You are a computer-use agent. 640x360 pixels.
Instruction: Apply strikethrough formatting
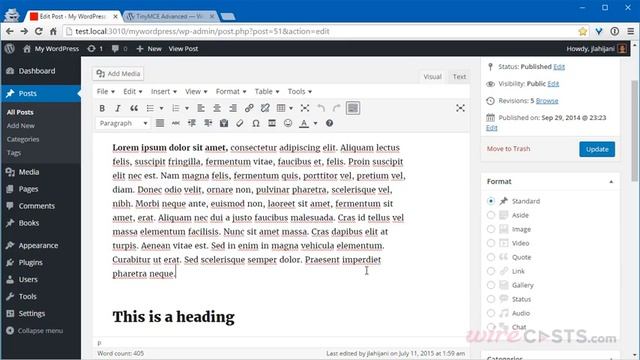176,123
